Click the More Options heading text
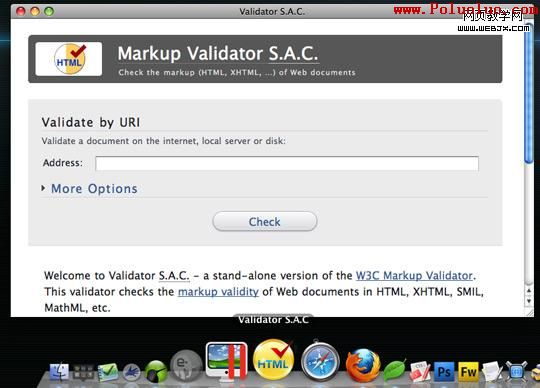The image size is (540, 388). click(x=94, y=189)
